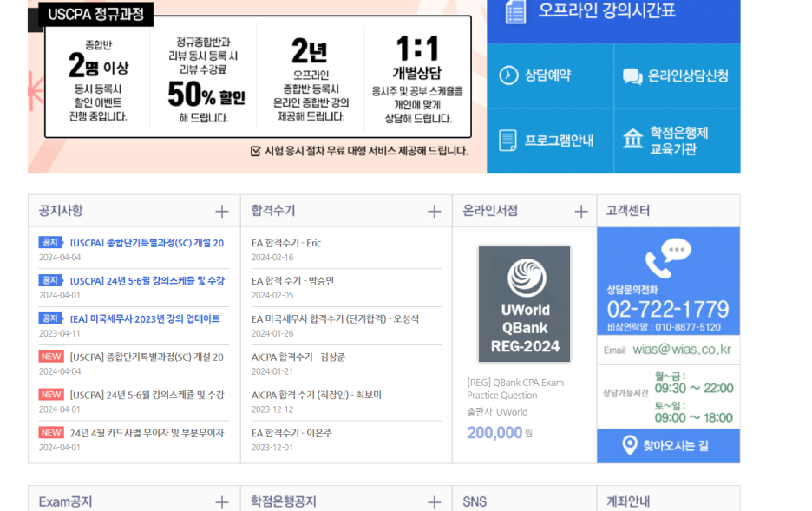Open review AICPA 합격 수기 (직장인) - 최보미

tap(317, 395)
